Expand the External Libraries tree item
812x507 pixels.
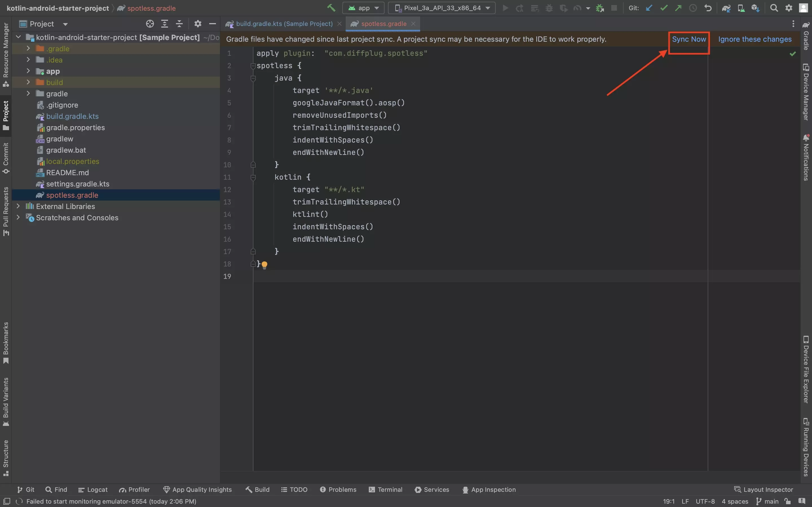(x=17, y=206)
